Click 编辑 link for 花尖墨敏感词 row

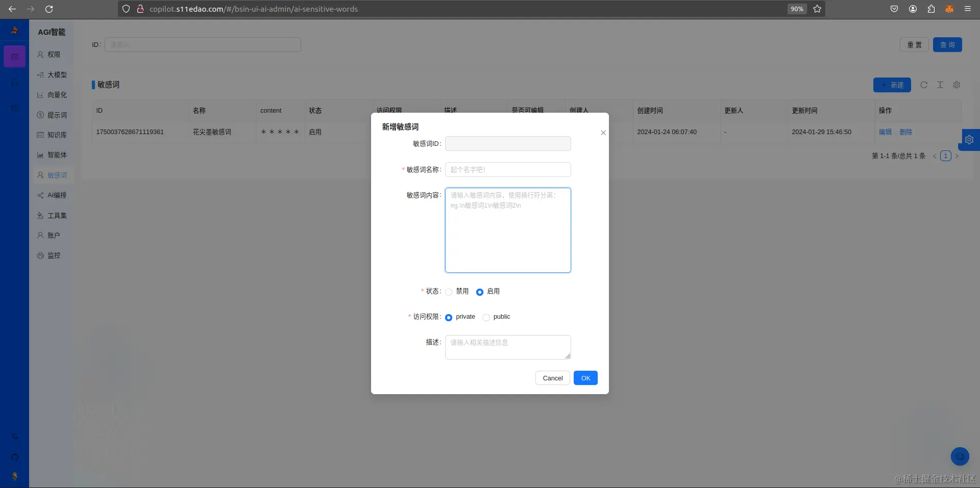click(885, 132)
